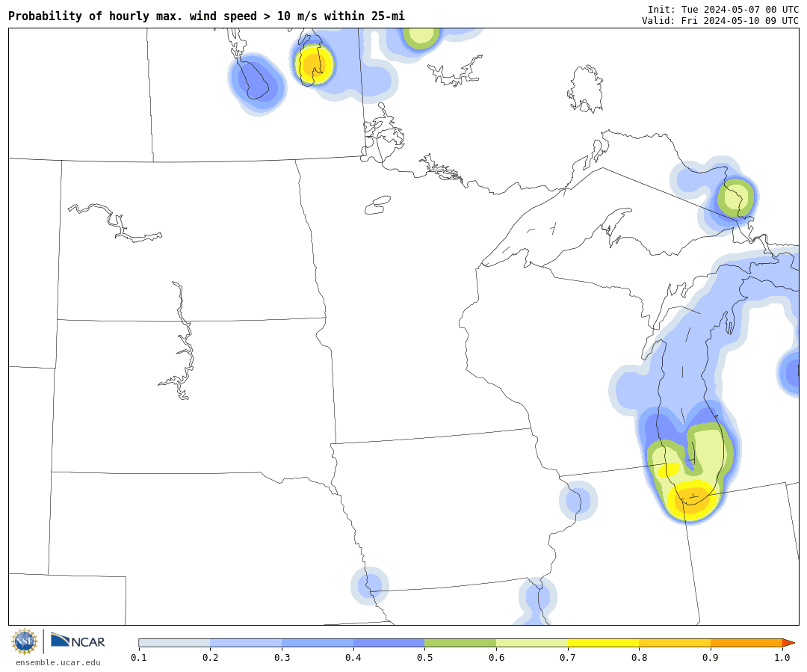Click the NSF logo
This screenshot has height=672, width=807.
point(25,641)
